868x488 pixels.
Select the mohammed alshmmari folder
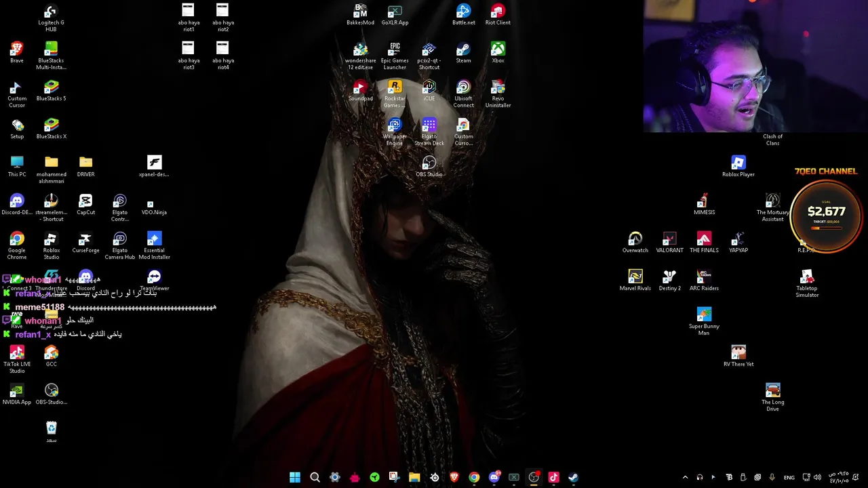[x=51, y=169]
